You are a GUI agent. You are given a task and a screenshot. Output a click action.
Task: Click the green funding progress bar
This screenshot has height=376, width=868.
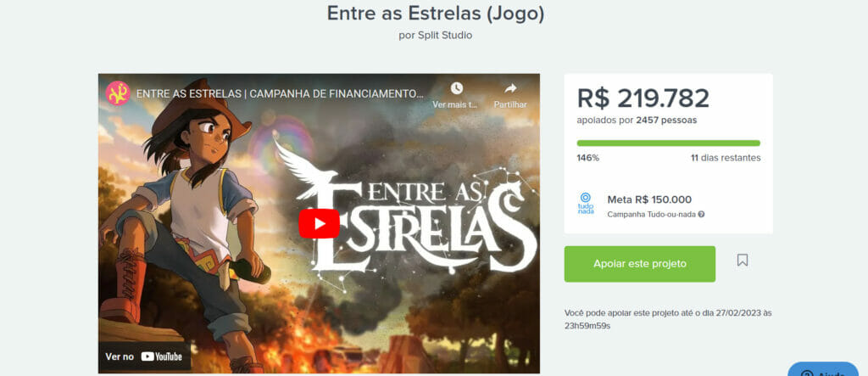668,143
